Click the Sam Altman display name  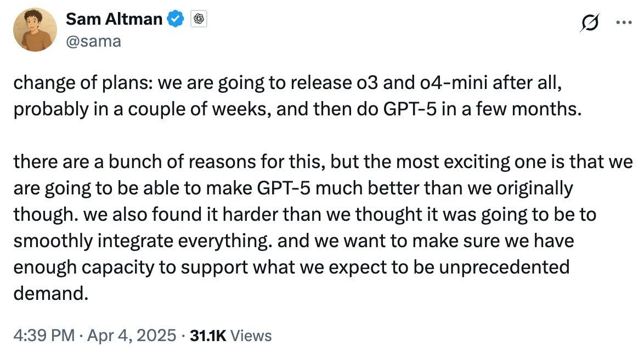pyautogui.click(x=114, y=19)
